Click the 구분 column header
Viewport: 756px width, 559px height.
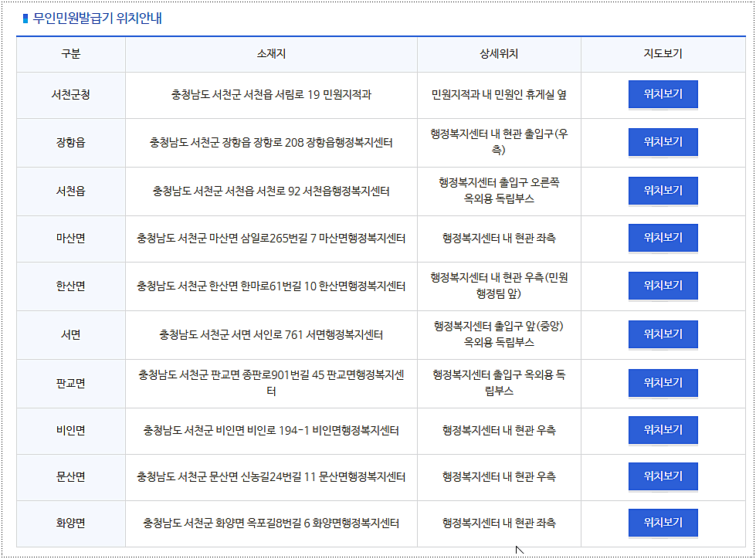coord(71,54)
